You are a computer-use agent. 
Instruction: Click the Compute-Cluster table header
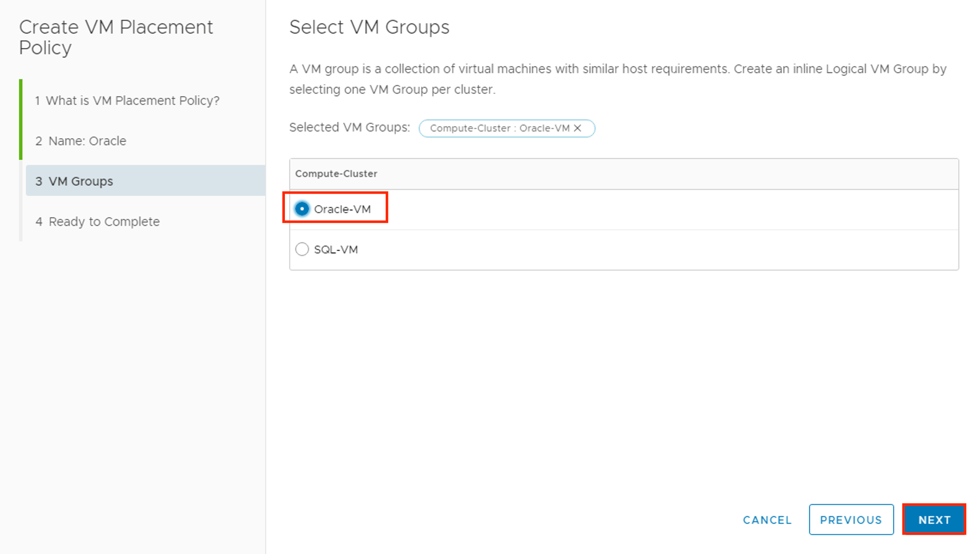point(336,174)
